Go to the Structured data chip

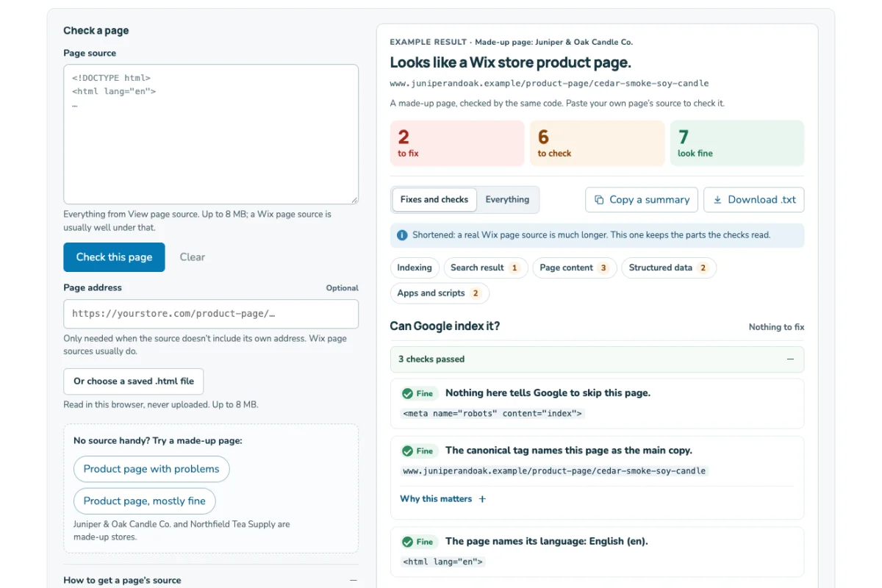coord(669,268)
